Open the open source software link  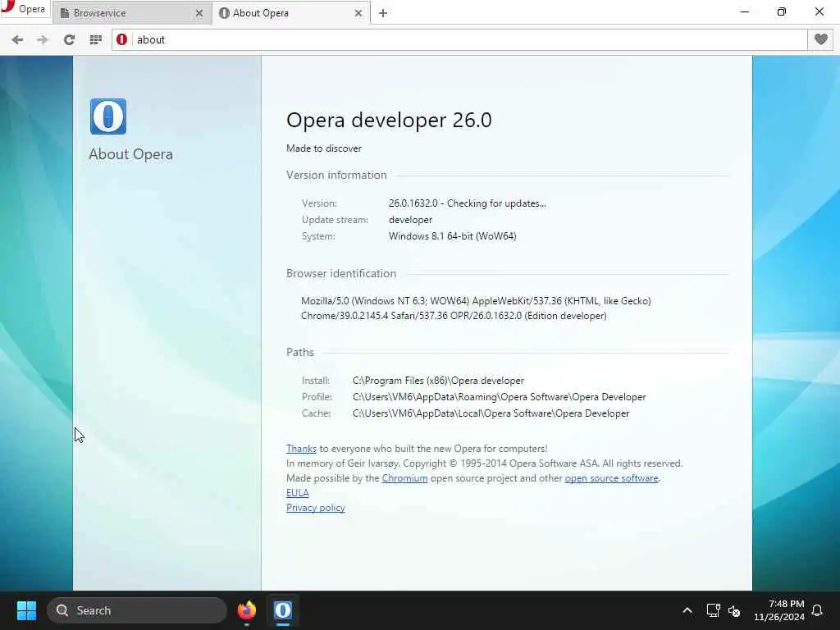tap(611, 478)
